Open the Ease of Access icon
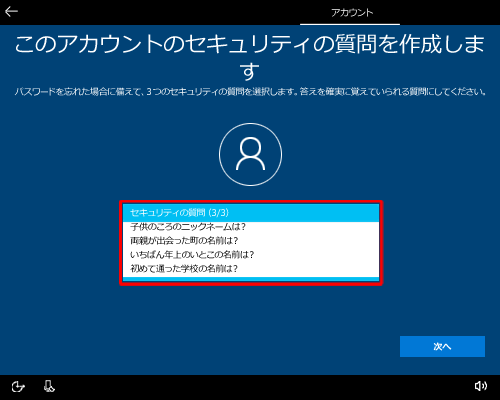The image size is (500, 400). tap(18, 387)
